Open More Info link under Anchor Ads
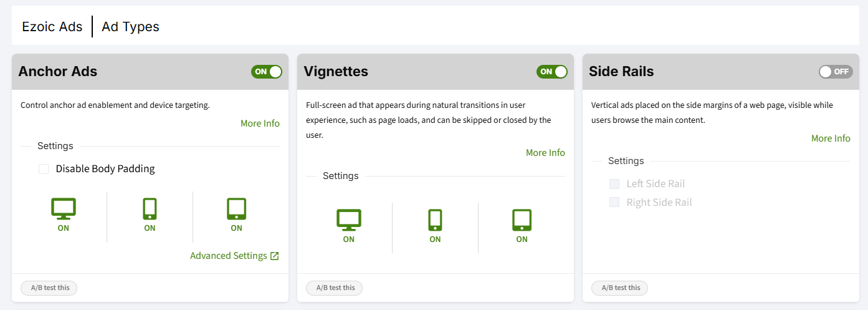This screenshot has height=310, width=868. (x=260, y=124)
